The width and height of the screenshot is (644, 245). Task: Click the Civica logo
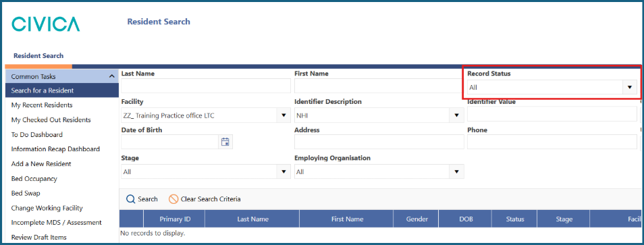pyautogui.click(x=46, y=24)
